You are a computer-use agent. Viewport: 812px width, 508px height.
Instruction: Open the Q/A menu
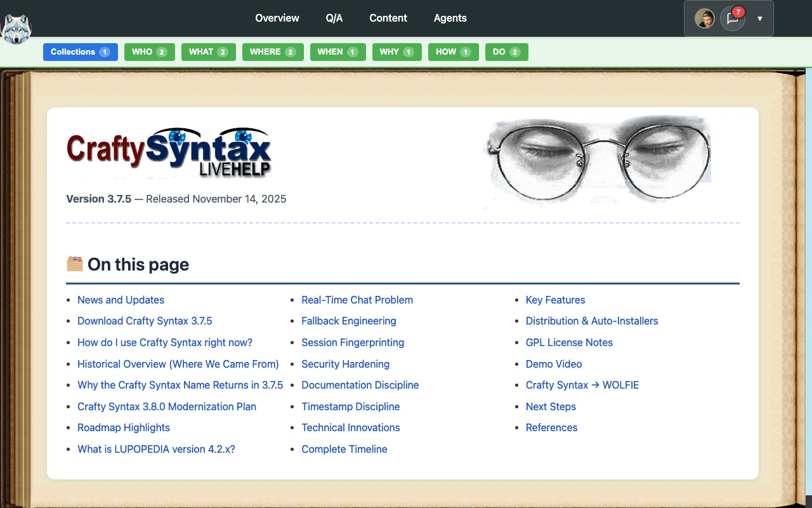[334, 18]
